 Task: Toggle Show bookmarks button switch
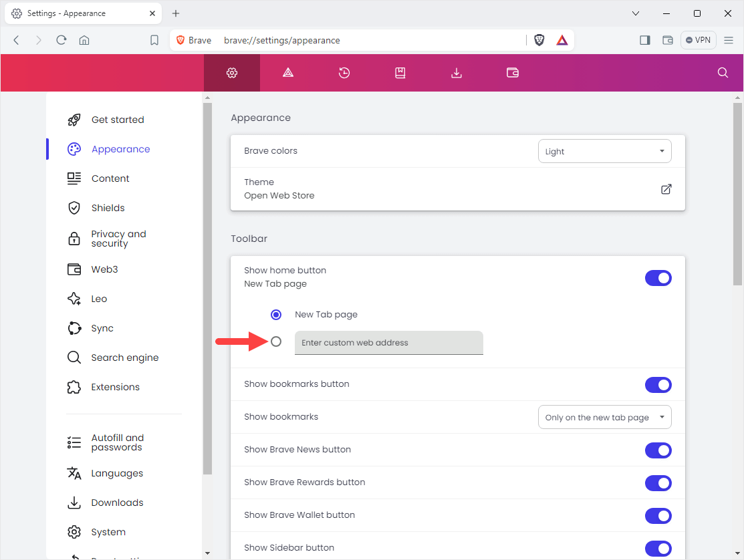(658, 385)
